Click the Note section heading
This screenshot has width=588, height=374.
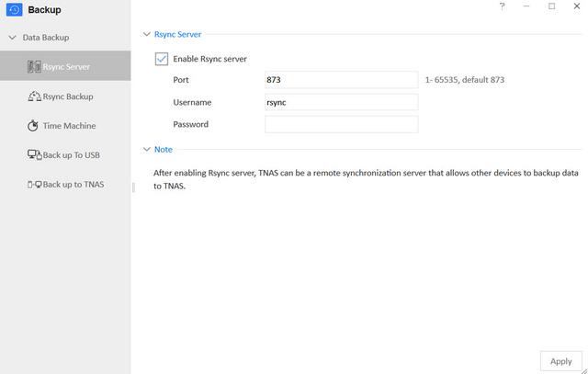coord(164,149)
